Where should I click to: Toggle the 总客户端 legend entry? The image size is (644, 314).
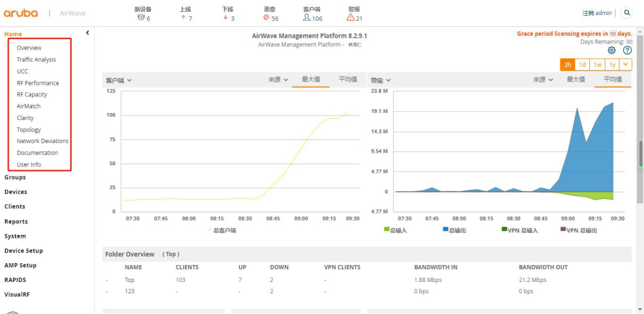click(x=222, y=230)
